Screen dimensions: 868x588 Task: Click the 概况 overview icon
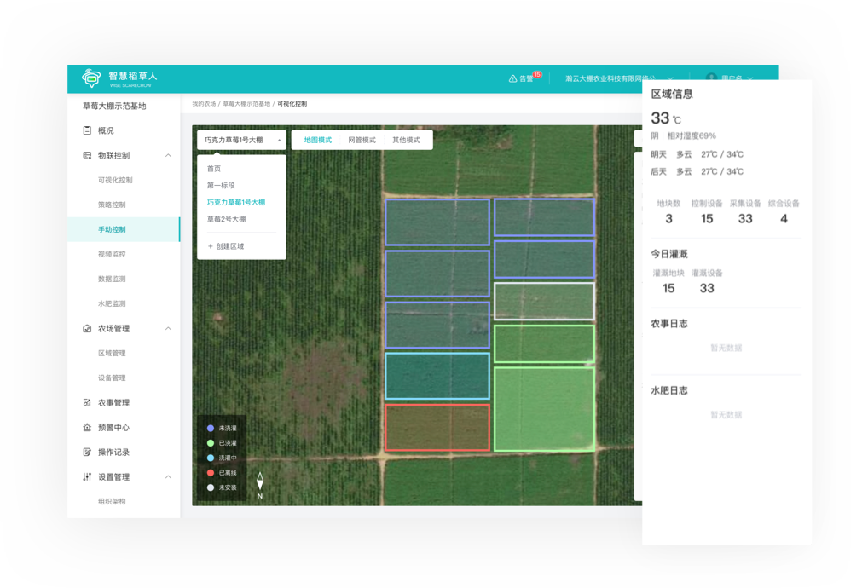tap(87, 130)
